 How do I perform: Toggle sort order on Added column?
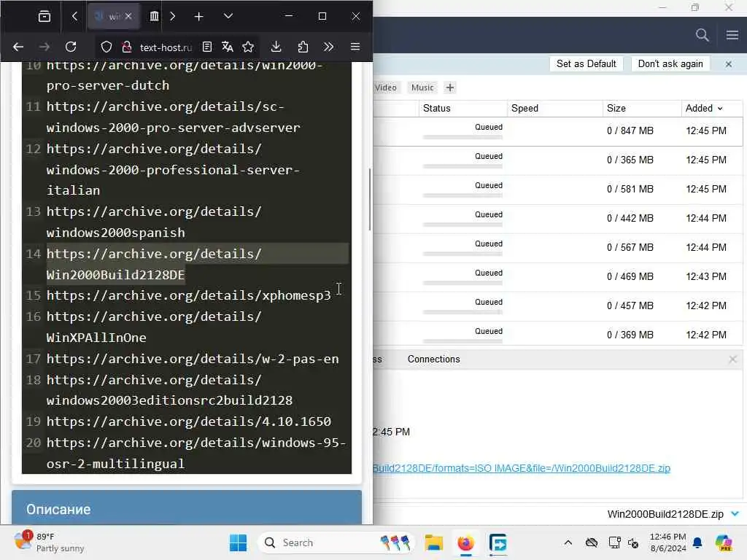[x=711, y=108]
